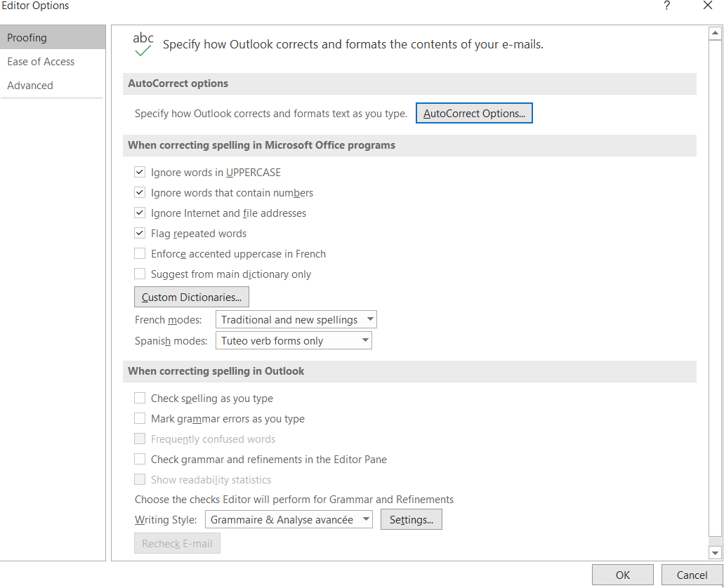Confirm changes with OK button
Image resolution: width=724 pixels, height=588 pixels.
[x=622, y=575]
